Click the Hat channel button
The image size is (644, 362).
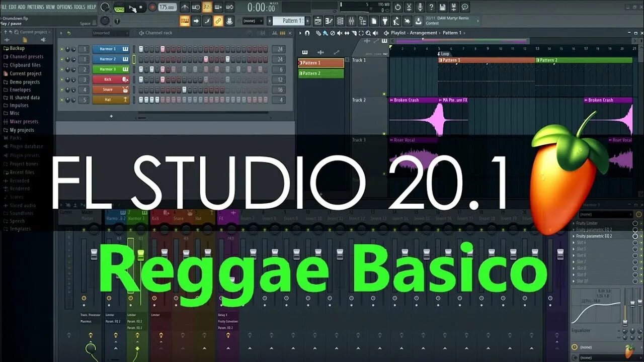111,100
